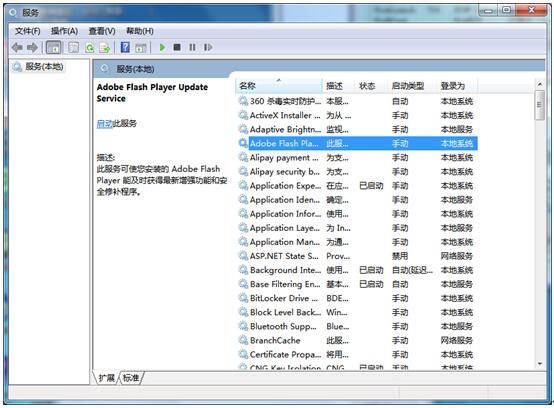554x408 pixels.
Task: Click the gear icon beside BranchCache
Action: (243, 341)
